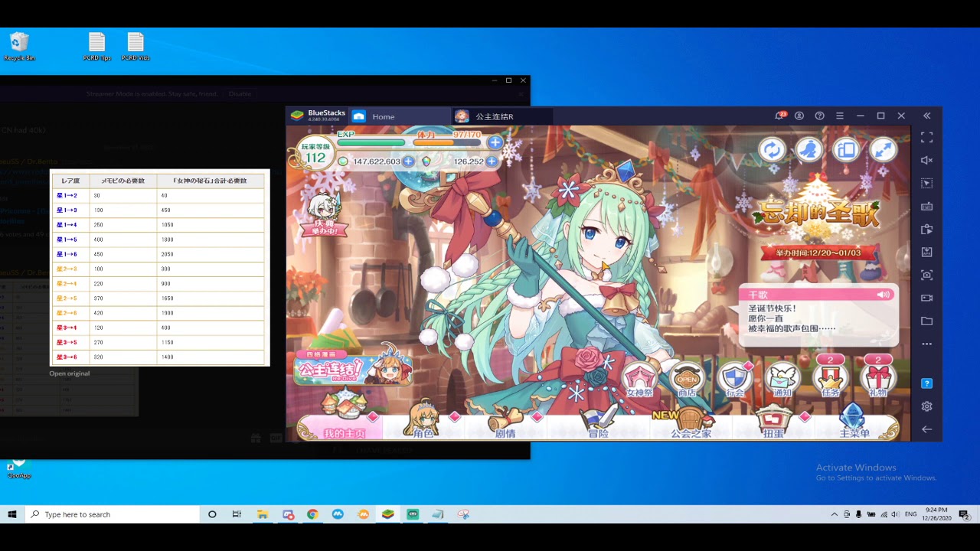Click Open original under the table image
Image resolution: width=980 pixels, height=551 pixels.
70,373
